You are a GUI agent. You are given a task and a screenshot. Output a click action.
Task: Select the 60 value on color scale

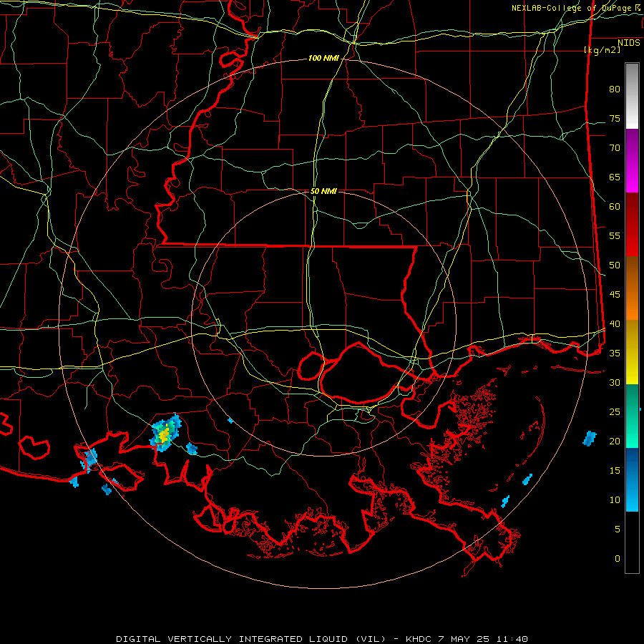(x=615, y=207)
